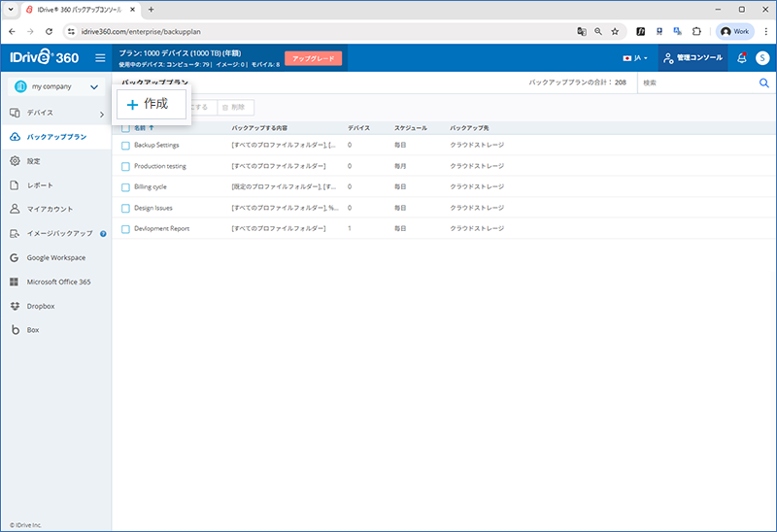
Task: Open the hamburger menu next to IDrive logo
Action: (100, 58)
